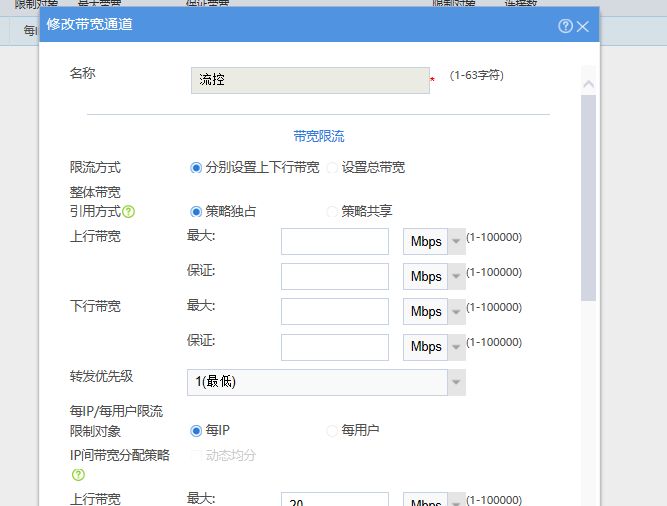This screenshot has width=667, height=506.
Task: Click the 限流方式 label
Action: click(x=95, y=167)
